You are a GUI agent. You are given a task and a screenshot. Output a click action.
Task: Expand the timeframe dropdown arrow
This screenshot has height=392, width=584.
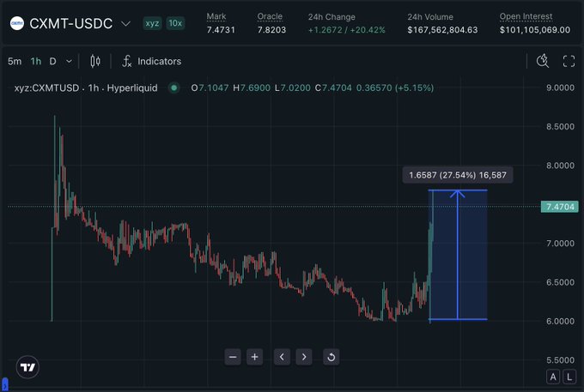point(69,62)
